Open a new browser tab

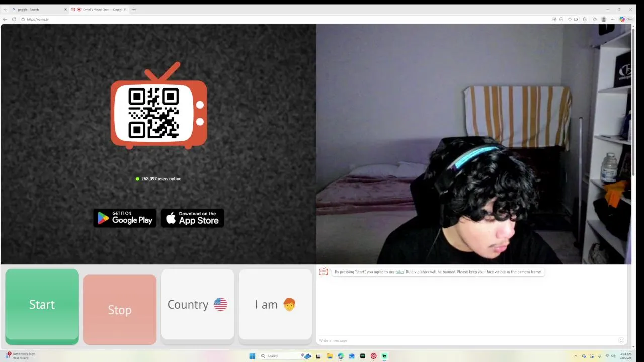133,9
